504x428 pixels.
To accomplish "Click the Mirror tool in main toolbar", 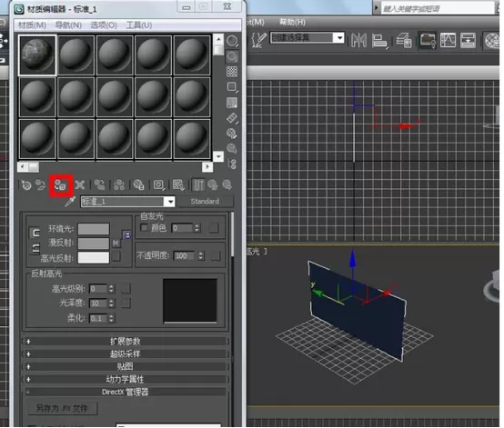I will (358, 41).
